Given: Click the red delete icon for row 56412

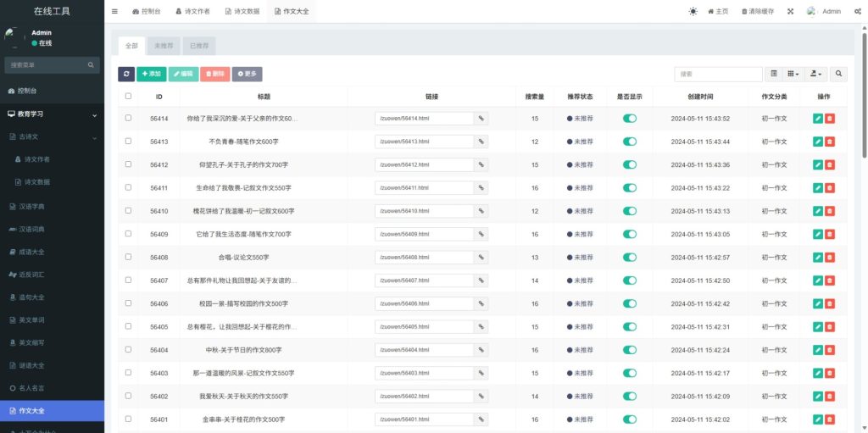Looking at the screenshot, I should point(830,164).
